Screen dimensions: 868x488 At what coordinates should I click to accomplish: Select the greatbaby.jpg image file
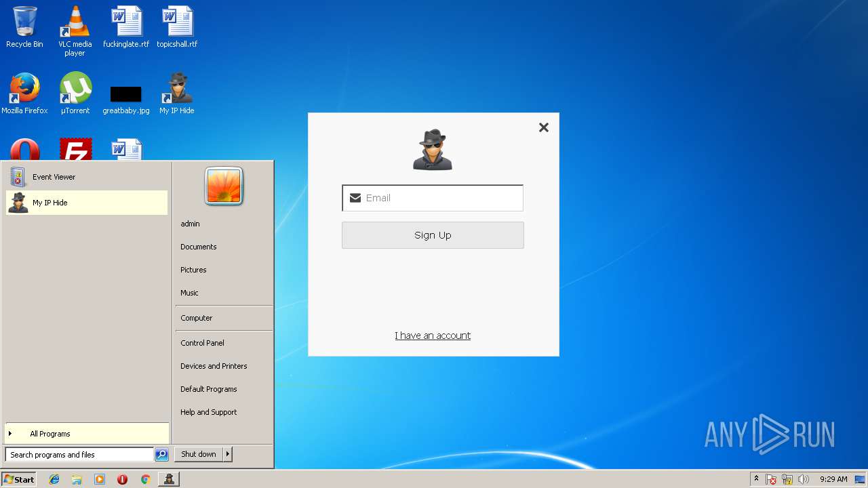click(126, 100)
